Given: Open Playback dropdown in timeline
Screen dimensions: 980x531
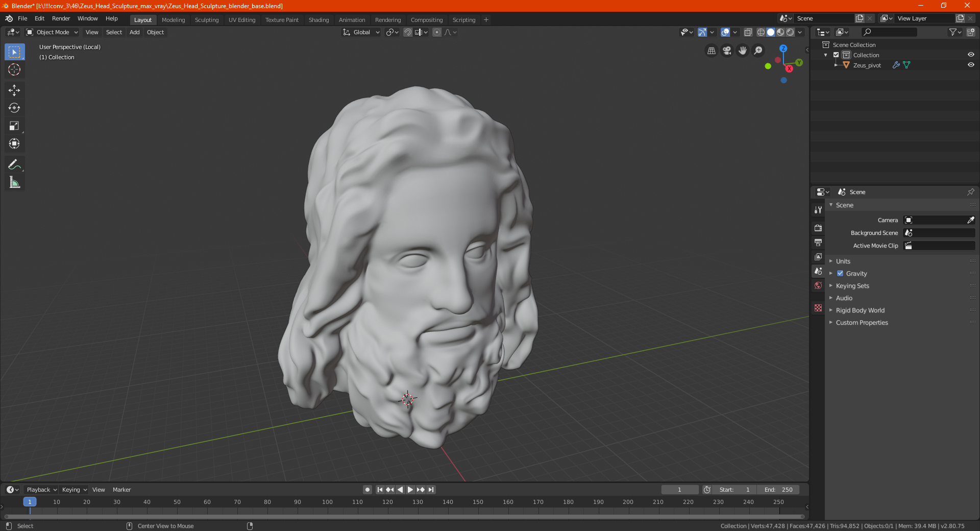Looking at the screenshot, I should [41, 490].
